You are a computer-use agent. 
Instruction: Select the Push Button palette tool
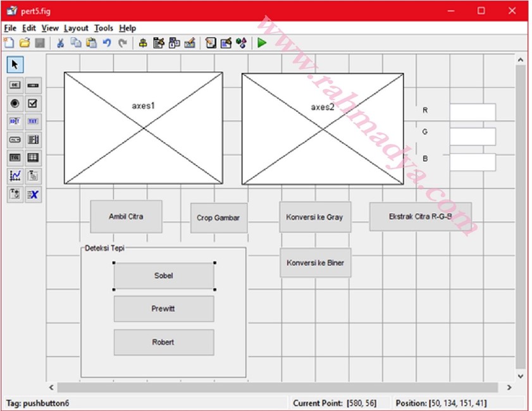(x=15, y=85)
